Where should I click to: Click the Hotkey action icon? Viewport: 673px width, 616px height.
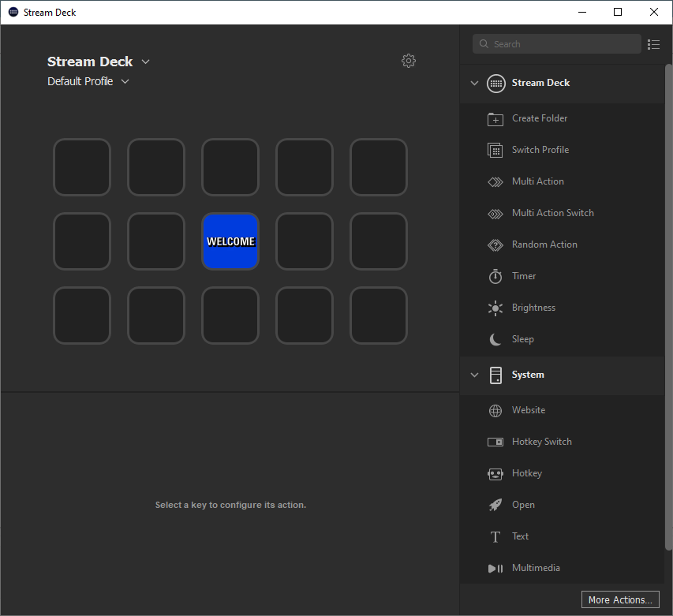pyautogui.click(x=495, y=473)
